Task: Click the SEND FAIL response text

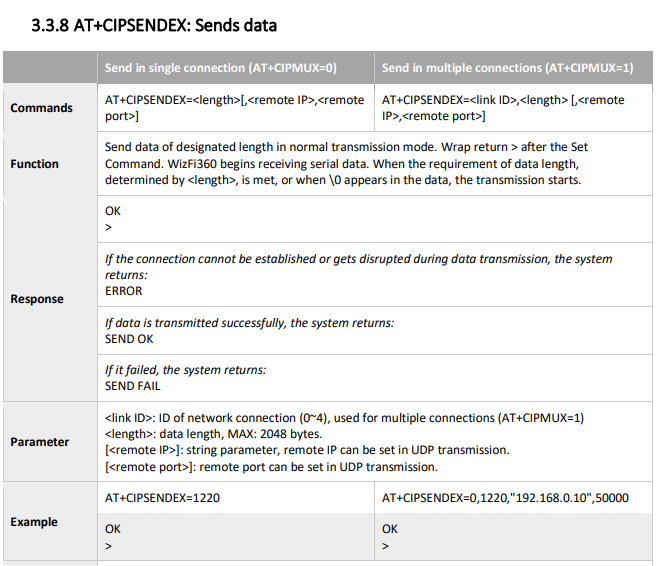Action: [x=132, y=386]
